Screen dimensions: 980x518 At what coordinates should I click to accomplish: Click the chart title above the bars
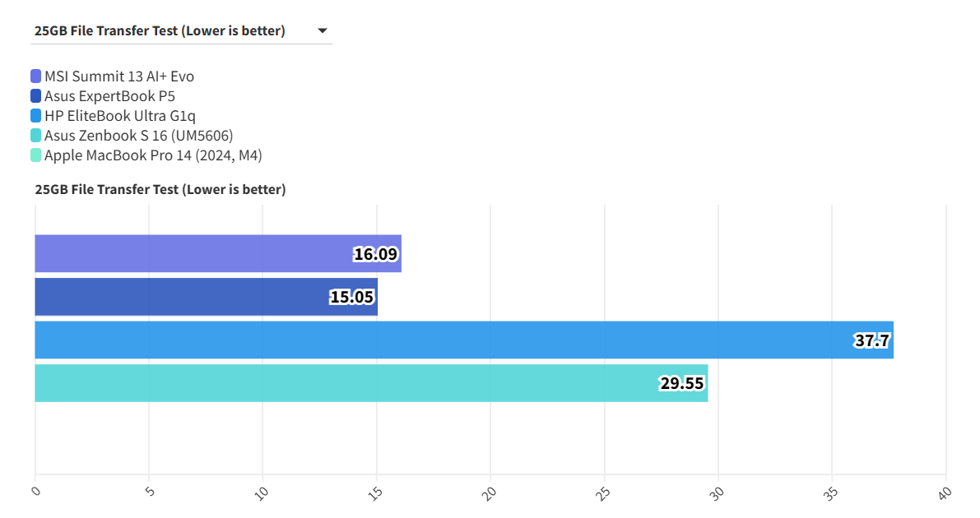[x=160, y=189]
